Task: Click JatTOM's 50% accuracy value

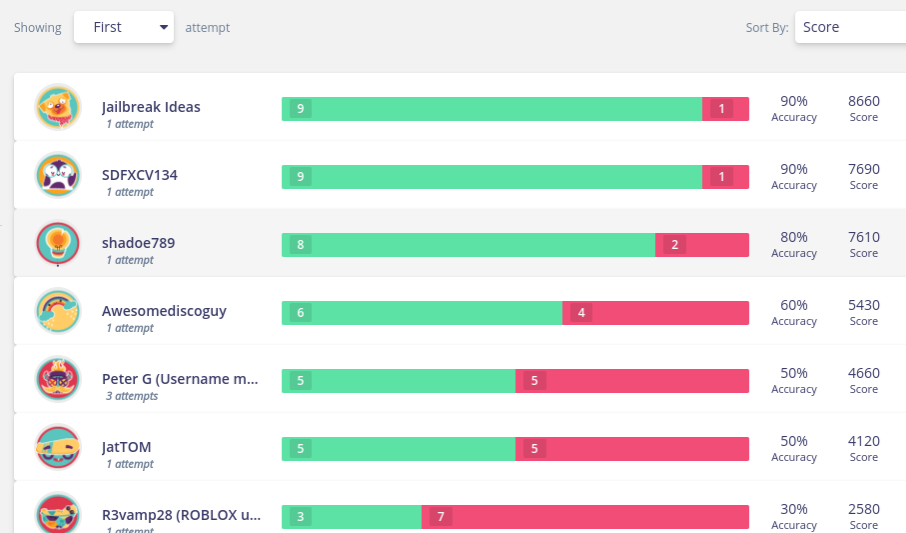Action: click(794, 441)
